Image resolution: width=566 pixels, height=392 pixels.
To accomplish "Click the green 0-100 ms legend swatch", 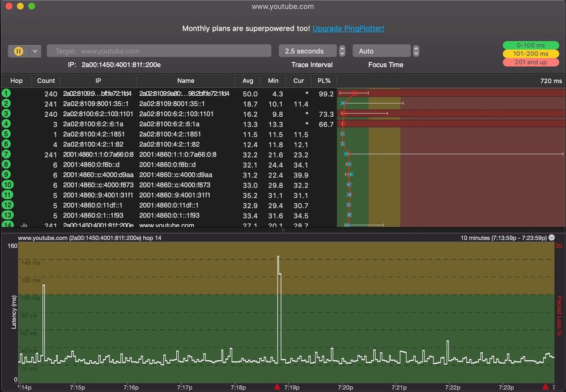I will [x=531, y=45].
